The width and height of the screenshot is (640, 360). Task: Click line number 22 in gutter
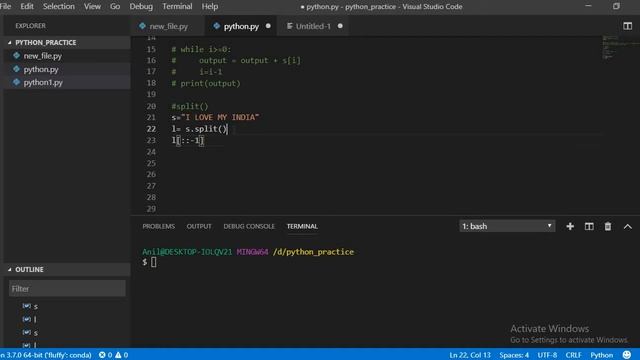click(151, 129)
